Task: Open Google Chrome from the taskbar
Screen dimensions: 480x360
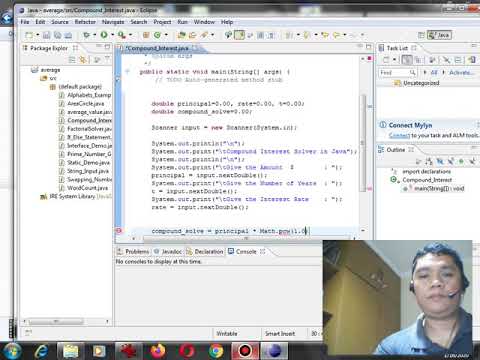Action: (216, 351)
